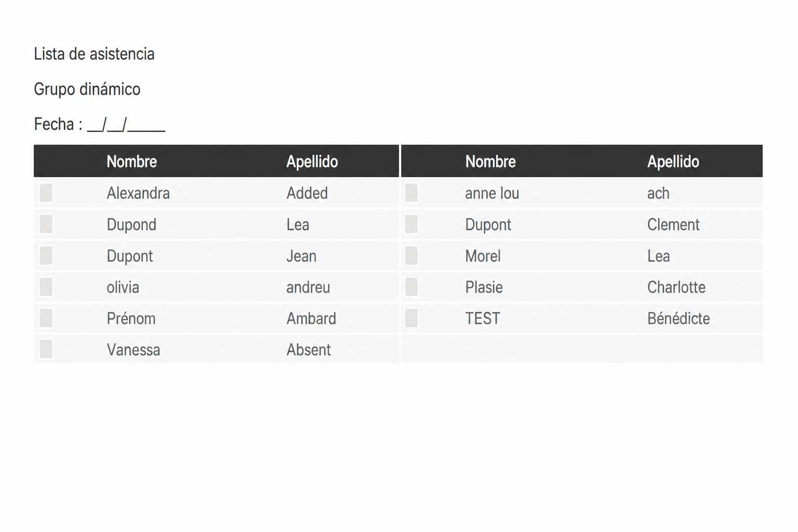Check the box for Alexandra Added
The height and width of the screenshot is (532, 798).
pos(46,193)
